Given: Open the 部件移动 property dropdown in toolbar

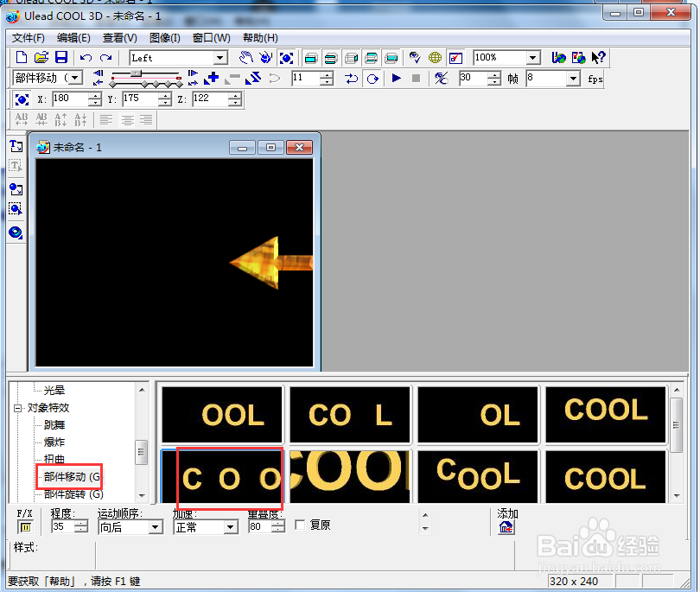Looking at the screenshot, I should [x=75, y=78].
